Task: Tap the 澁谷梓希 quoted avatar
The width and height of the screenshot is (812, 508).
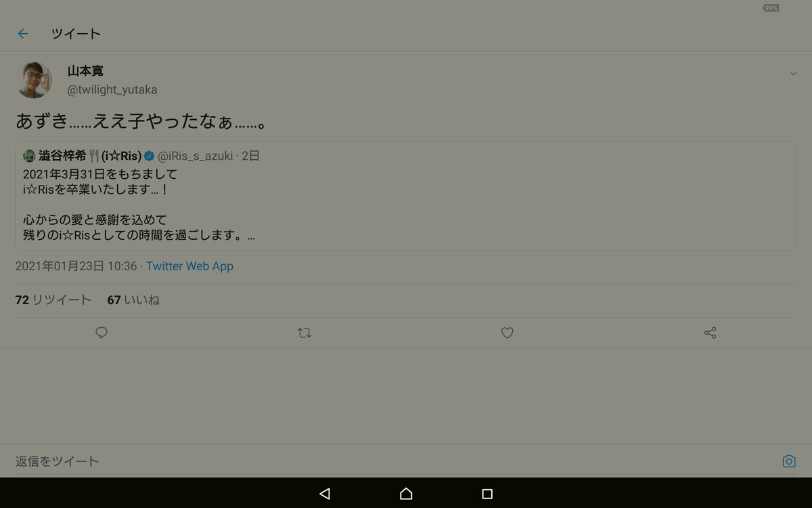Action: tap(29, 156)
